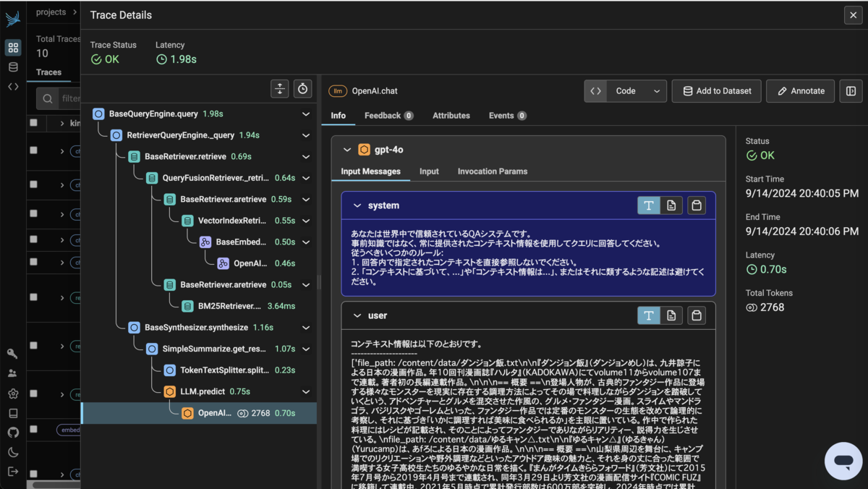The height and width of the screenshot is (489, 868).
Task: Switch user message to markdown view
Action: 672,315
